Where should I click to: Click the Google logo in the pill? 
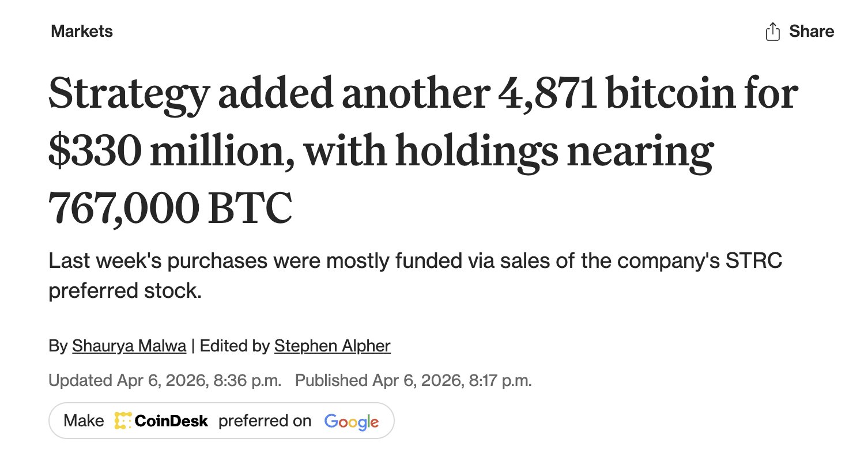coord(352,421)
